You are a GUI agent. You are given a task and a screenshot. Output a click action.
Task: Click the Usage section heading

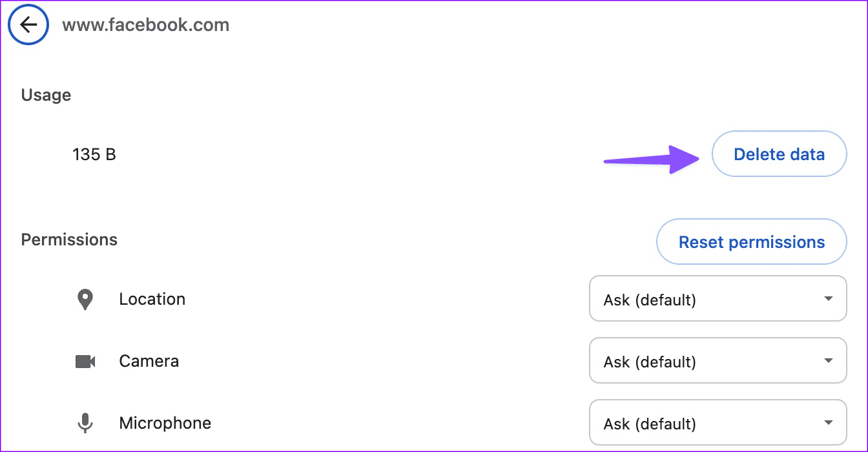(x=46, y=95)
